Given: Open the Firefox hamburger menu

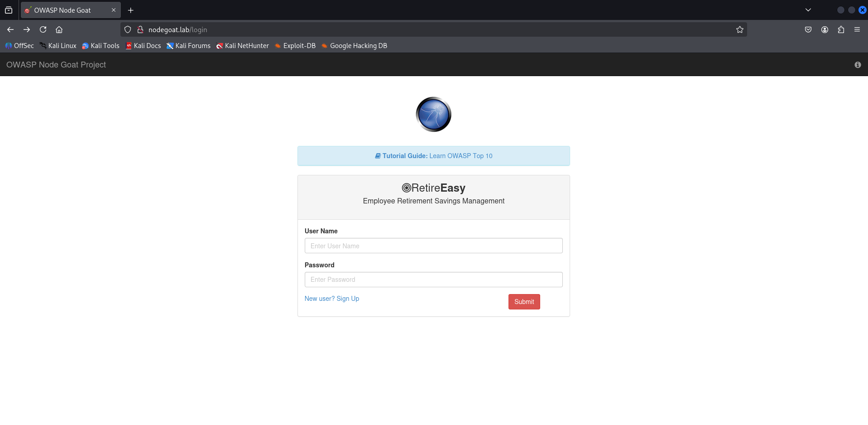Looking at the screenshot, I should [x=857, y=29].
